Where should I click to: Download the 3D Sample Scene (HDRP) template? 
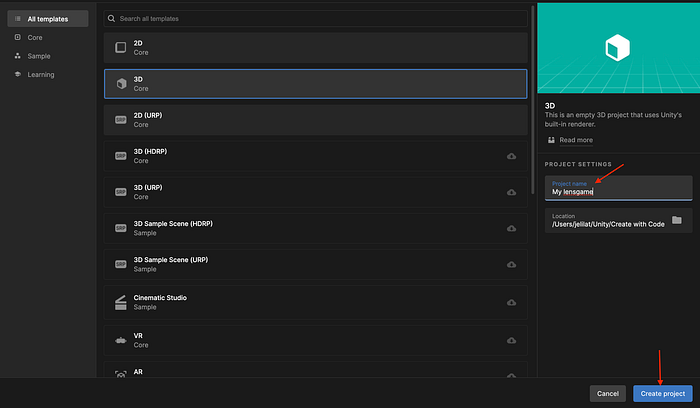coord(512,229)
